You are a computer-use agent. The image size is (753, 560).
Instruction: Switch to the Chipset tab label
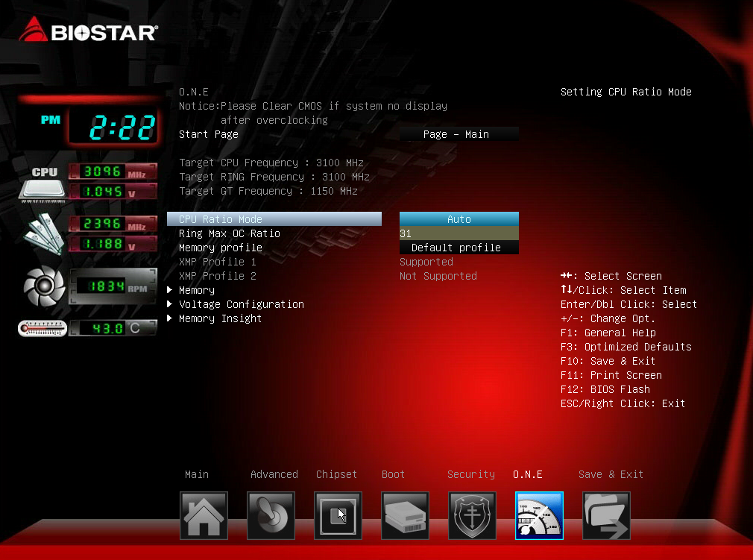coord(337,474)
